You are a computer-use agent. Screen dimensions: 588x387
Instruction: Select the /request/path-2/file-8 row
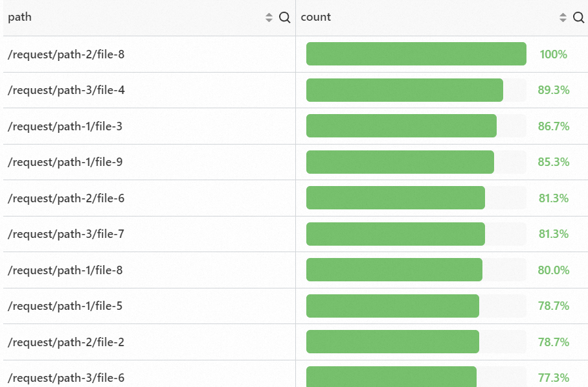[x=66, y=54]
